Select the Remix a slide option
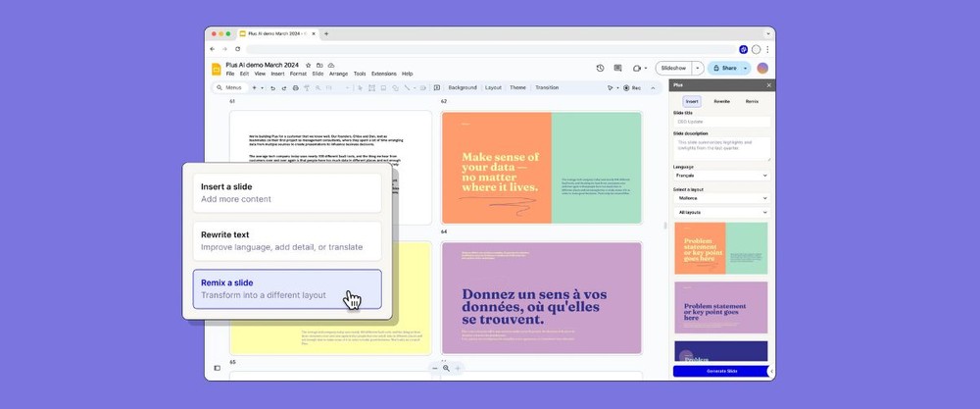The width and height of the screenshot is (980, 409). click(286, 289)
